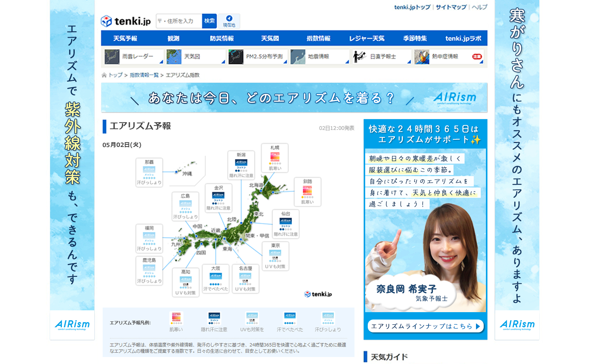Click the 検索 search button
This screenshot has width=589, height=364.
209,21
